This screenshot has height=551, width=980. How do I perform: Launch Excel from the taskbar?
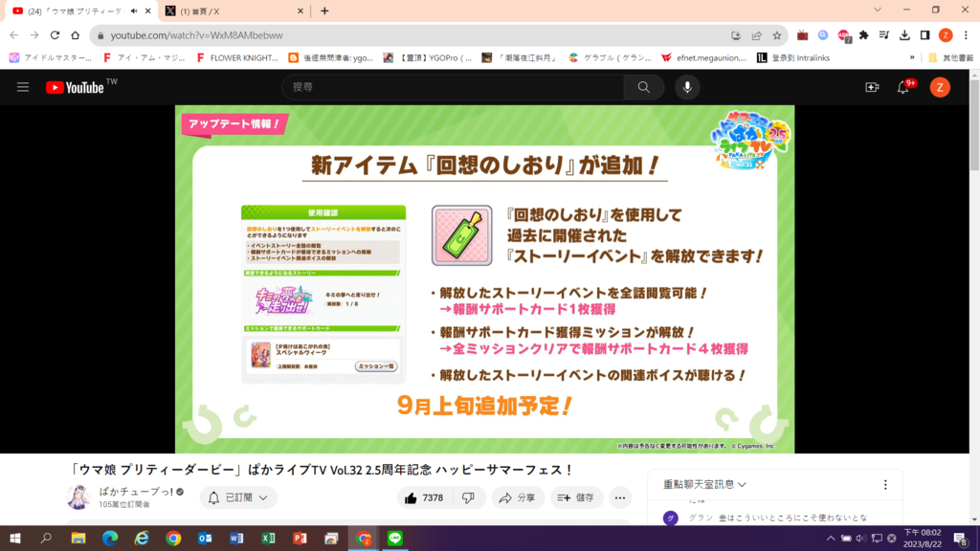tap(268, 539)
